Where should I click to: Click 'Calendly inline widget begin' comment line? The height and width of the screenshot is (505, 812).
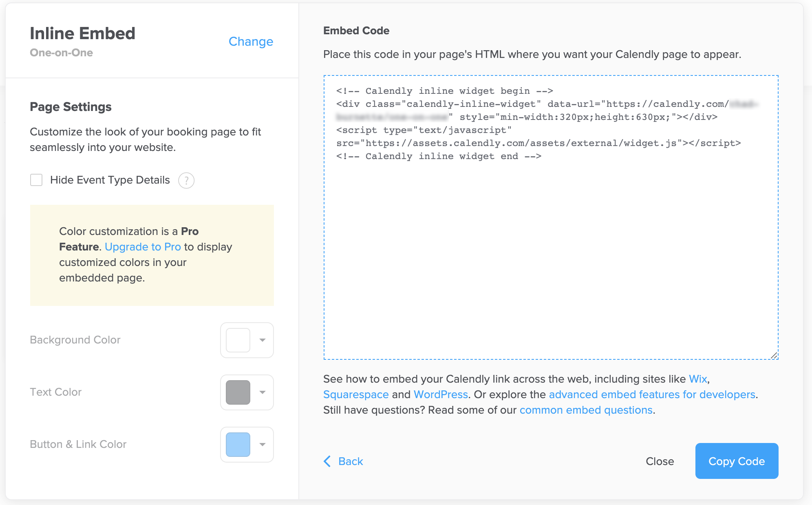coord(444,91)
